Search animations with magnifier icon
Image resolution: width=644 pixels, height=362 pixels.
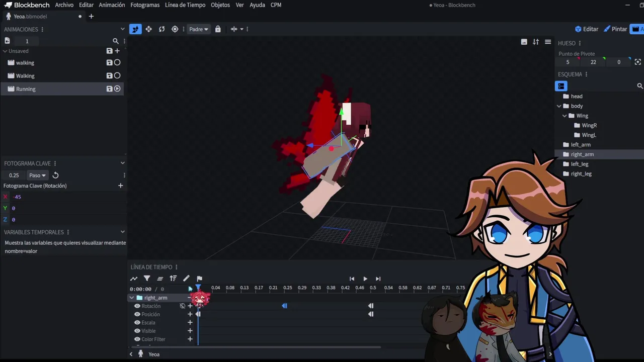pyautogui.click(x=116, y=41)
